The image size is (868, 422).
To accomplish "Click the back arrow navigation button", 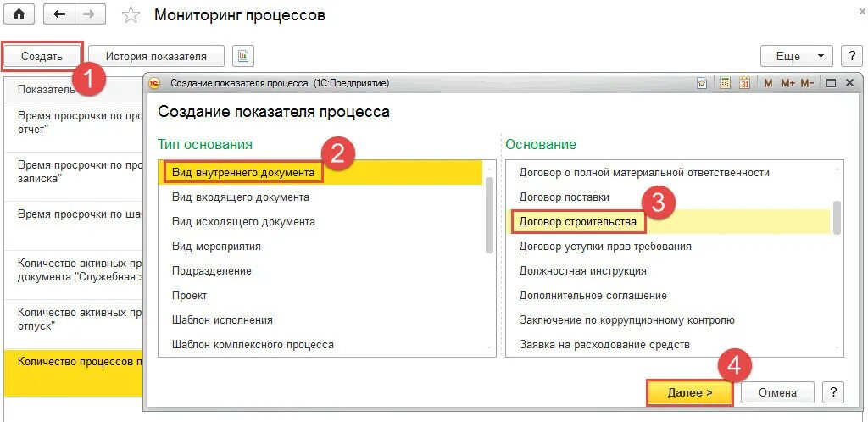I will pos(59,15).
